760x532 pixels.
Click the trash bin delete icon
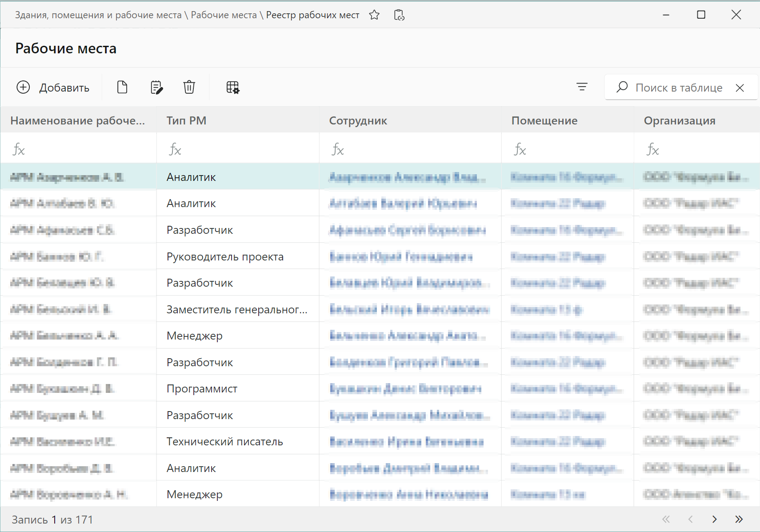point(189,88)
